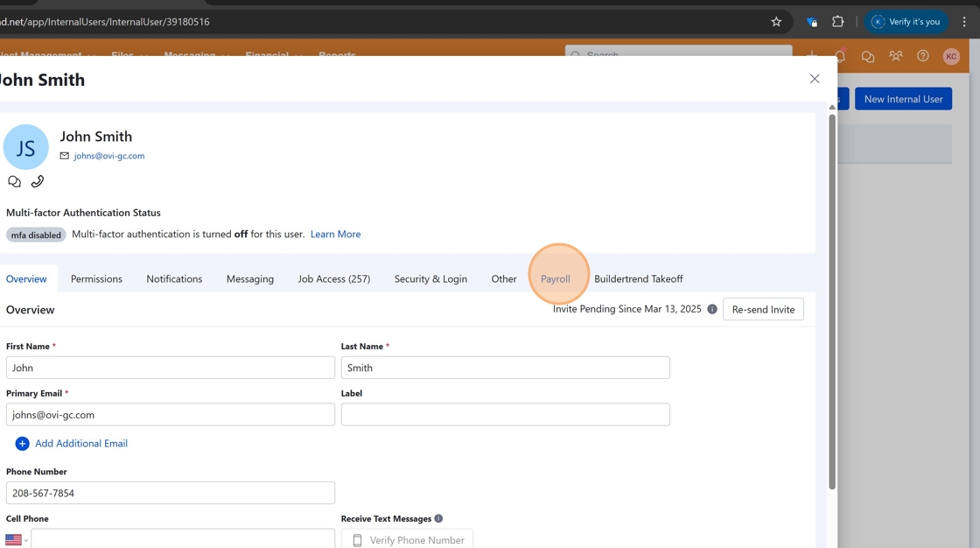Click the blue plus icon for additional email
980x548 pixels.
(x=22, y=444)
